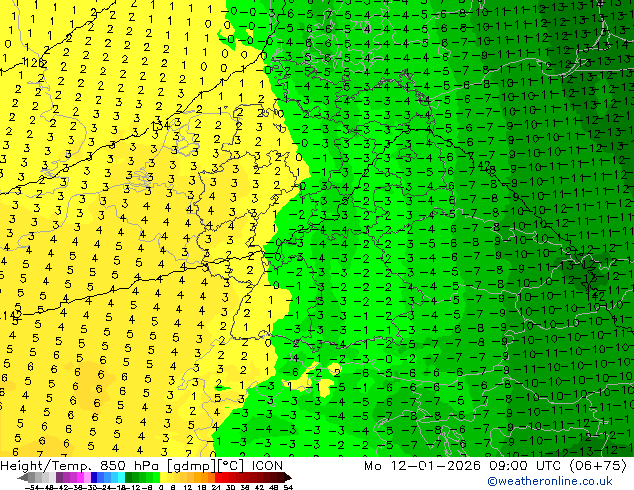Click the weatheronline.co.uk copyright link
Screen dimensions: 634x490
click(x=550, y=481)
